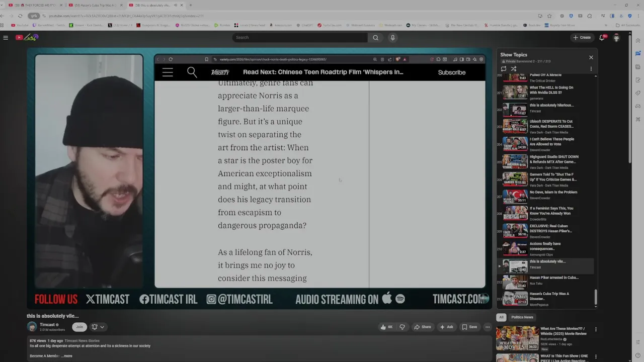Close the Show Topics playlist panel
Screen dimensions: 644x362
[x=591, y=57]
